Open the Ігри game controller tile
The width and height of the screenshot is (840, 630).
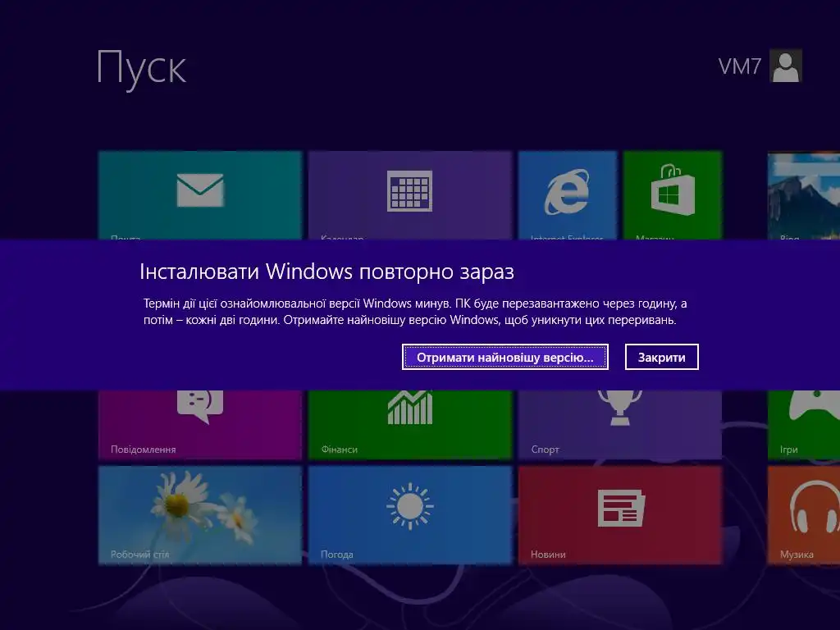[x=804, y=424]
